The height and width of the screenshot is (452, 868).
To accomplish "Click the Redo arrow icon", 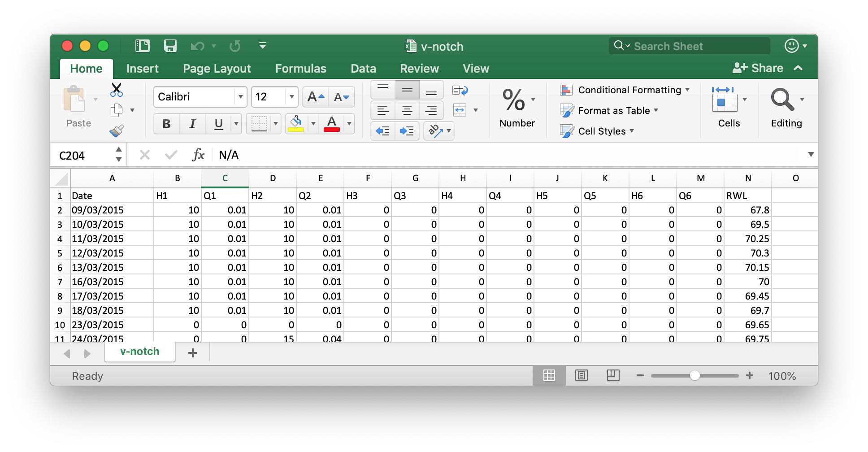I will pos(235,46).
